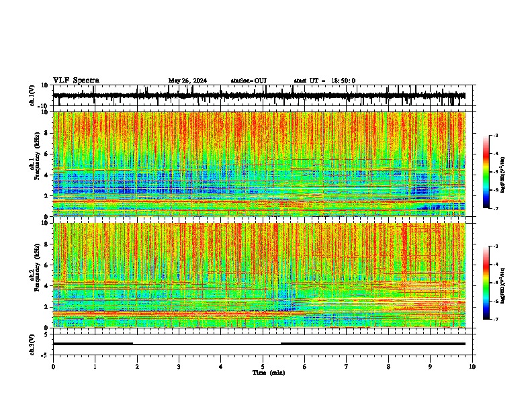Image resolution: width=532 pixels, height=411 pixels.
Task: Click the 'VLF Spectra' title text
Action: (x=76, y=81)
